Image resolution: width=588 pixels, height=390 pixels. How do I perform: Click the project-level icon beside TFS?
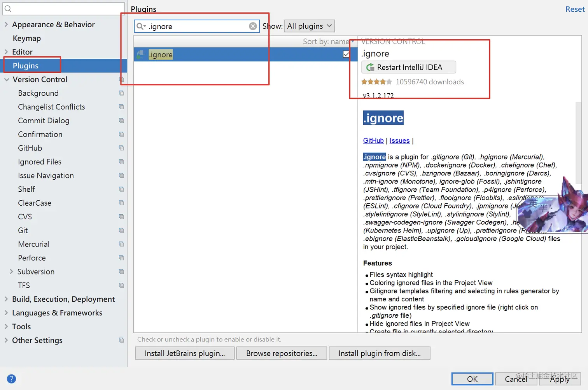click(x=121, y=285)
